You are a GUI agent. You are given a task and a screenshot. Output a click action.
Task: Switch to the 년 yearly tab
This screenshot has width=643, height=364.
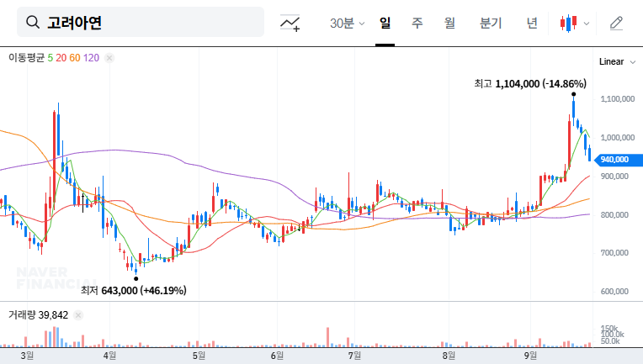click(x=532, y=23)
